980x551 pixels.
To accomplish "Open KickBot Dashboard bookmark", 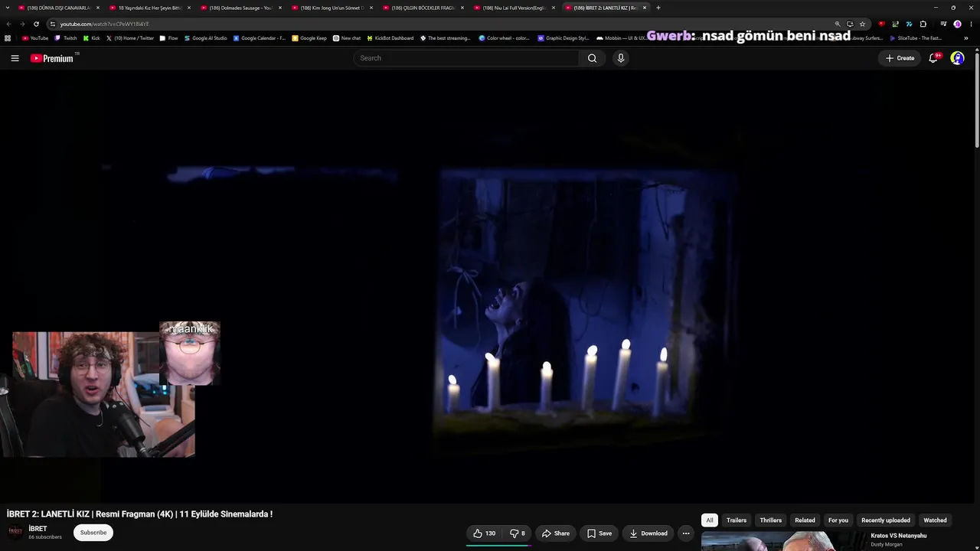I will click(390, 37).
